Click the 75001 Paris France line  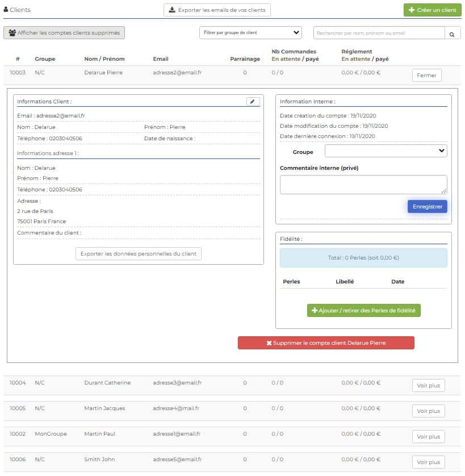[x=41, y=222]
